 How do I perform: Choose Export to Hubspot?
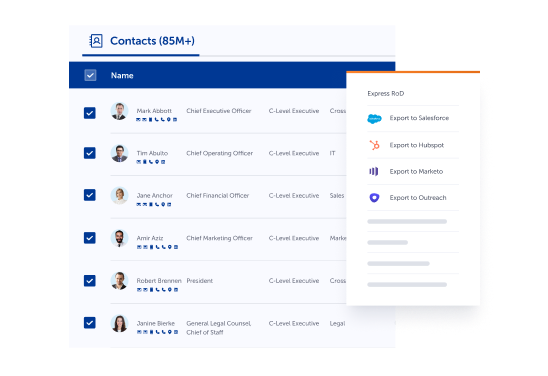417,145
